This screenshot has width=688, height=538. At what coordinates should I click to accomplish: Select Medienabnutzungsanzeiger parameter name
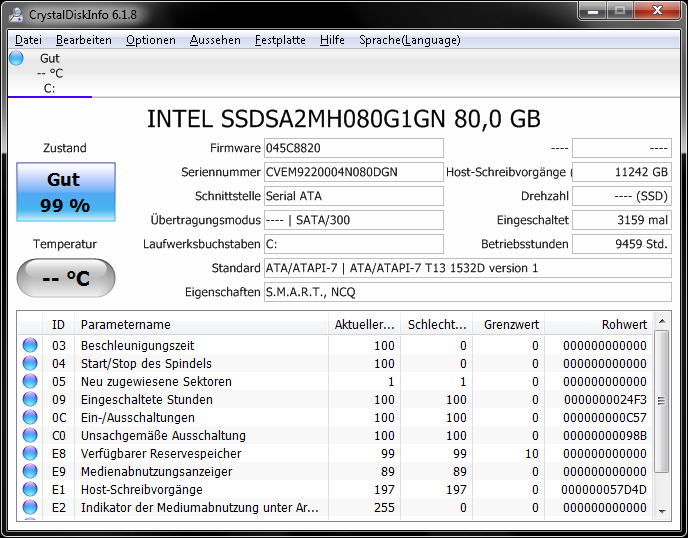pos(157,472)
